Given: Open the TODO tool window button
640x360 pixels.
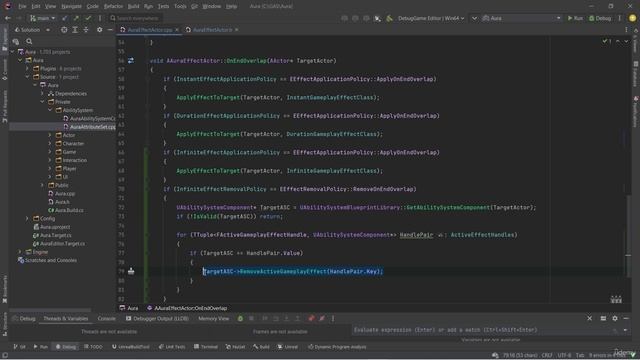Looking at the screenshot, I should pos(93,347).
